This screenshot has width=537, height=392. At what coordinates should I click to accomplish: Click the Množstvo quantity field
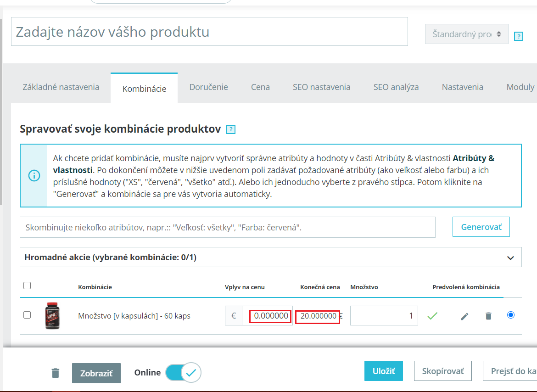pyautogui.click(x=384, y=316)
